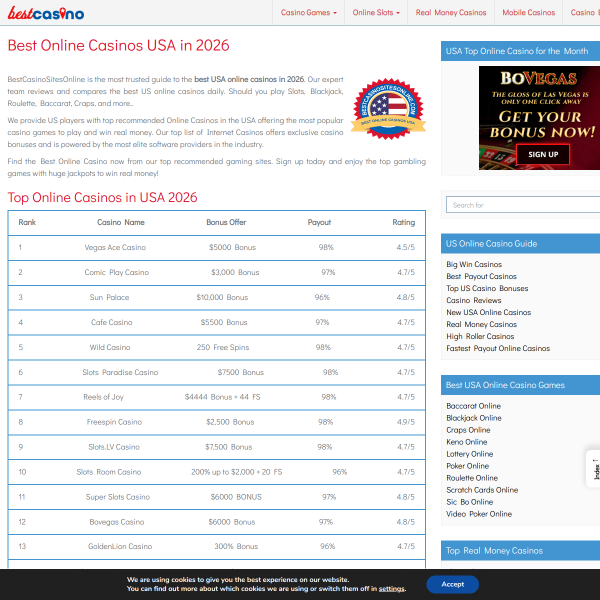Open the Online Slots dropdown menu

pyautogui.click(x=376, y=13)
